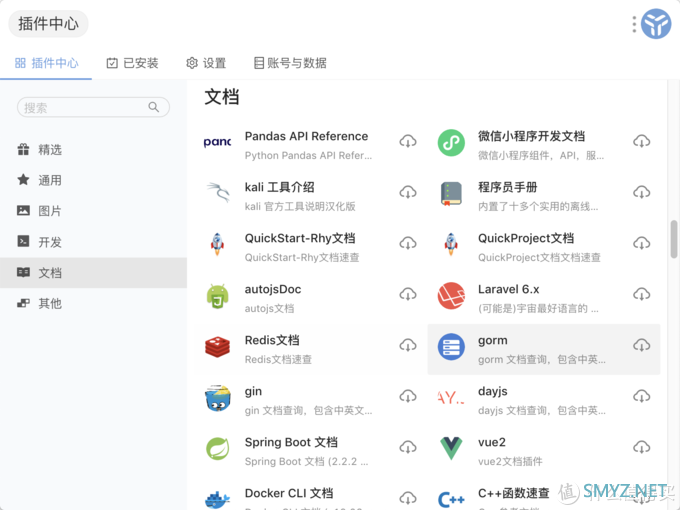The image size is (680, 510).
Task: Download the gorm plugin
Action: coord(641,345)
